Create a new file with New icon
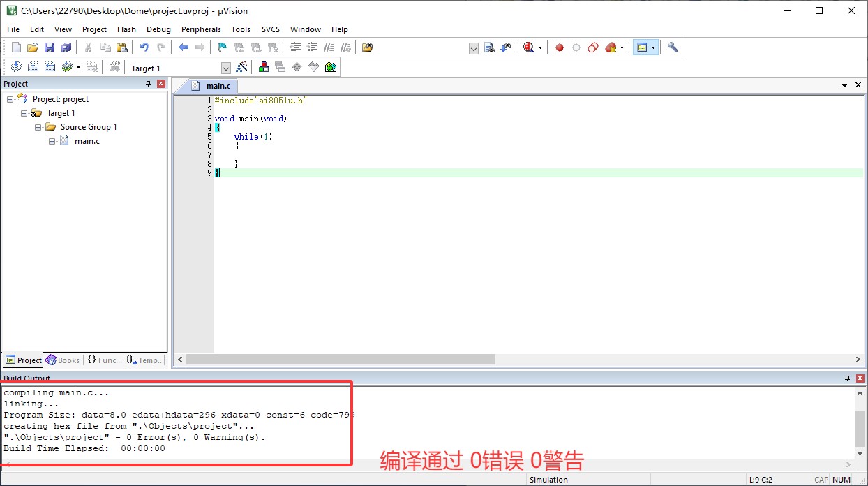868x486 pixels. click(x=16, y=47)
